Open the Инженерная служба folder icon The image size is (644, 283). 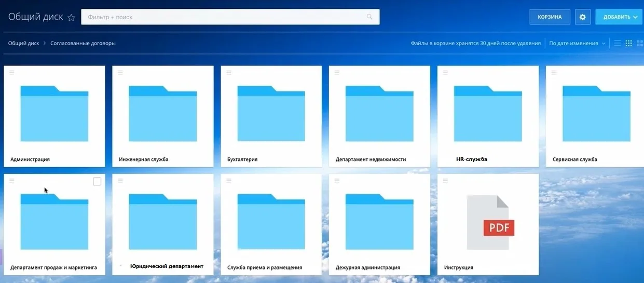[x=163, y=114]
